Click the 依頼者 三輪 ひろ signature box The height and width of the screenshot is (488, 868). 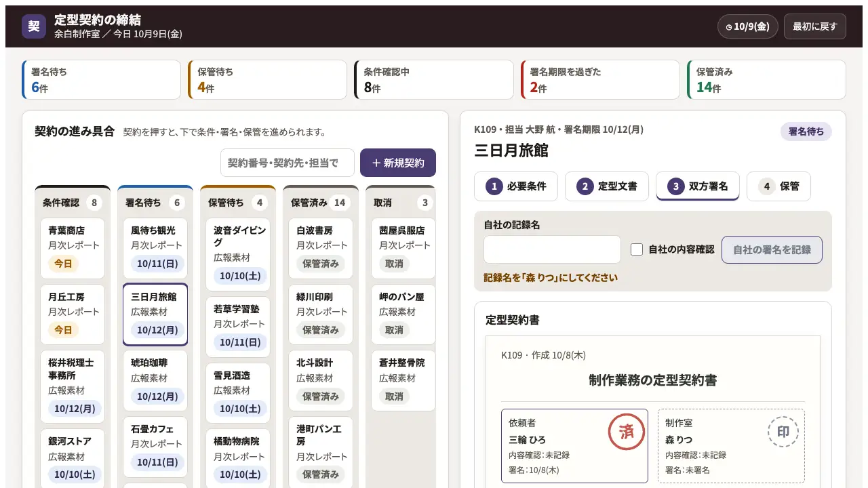574,446
